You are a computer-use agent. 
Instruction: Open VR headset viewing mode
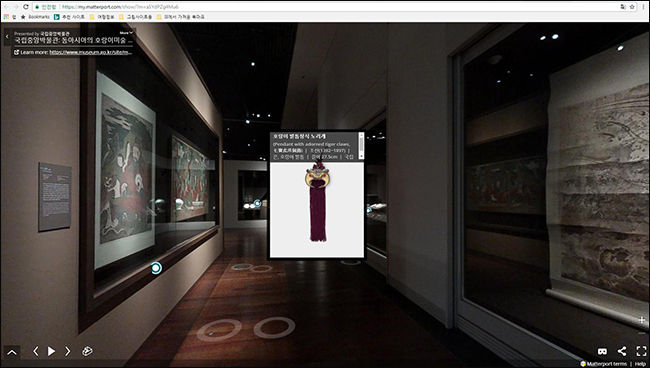(x=602, y=351)
